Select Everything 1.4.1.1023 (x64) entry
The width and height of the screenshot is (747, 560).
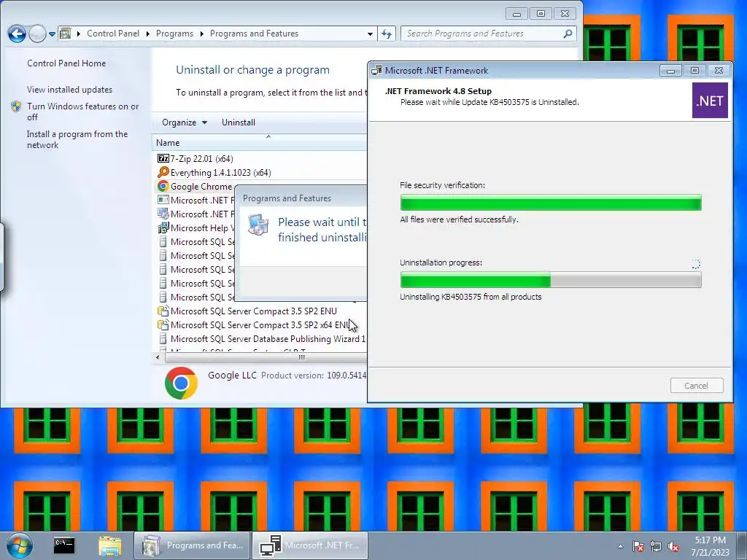coord(220,172)
